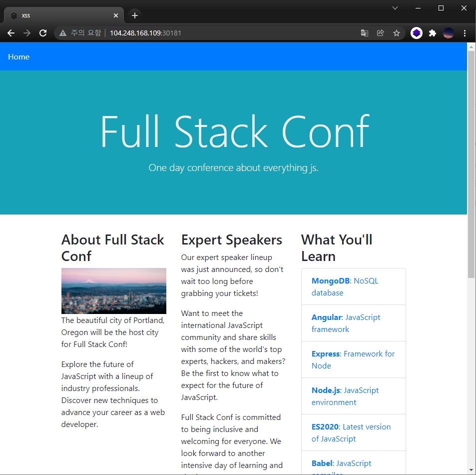This screenshot has height=475, width=476.
Task: Open the Node.js: JavaScript environment link
Action: pyautogui.click(x=353, y=396)
